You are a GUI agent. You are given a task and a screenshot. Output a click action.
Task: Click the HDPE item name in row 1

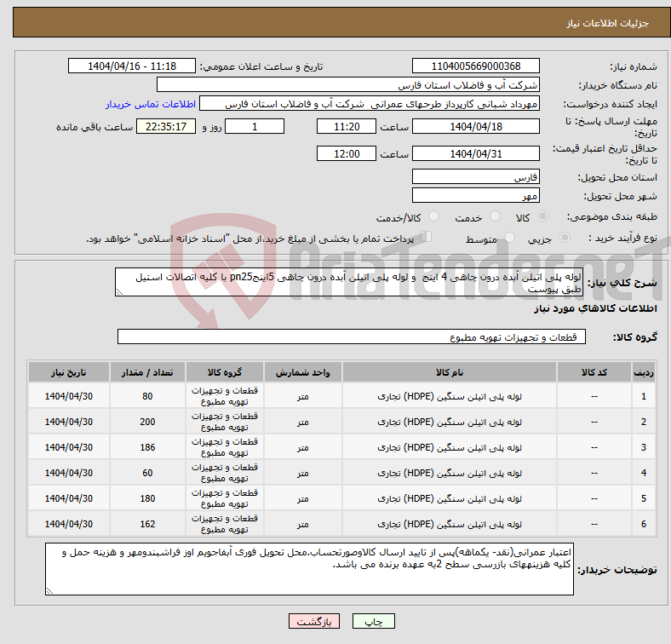pos(450,396)
